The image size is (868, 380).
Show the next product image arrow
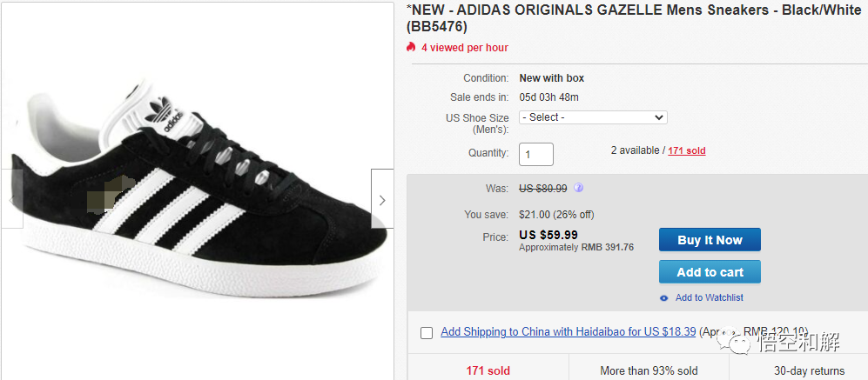pos(382,199)
